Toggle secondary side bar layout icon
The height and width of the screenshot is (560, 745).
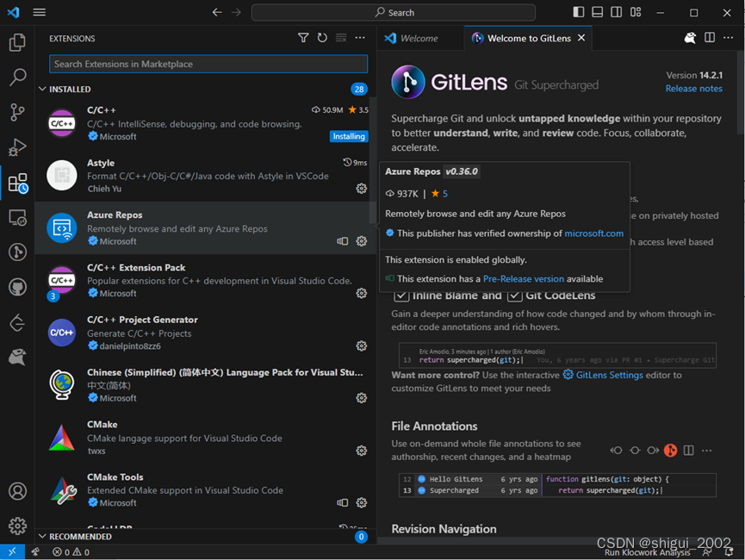coord(617,12)
